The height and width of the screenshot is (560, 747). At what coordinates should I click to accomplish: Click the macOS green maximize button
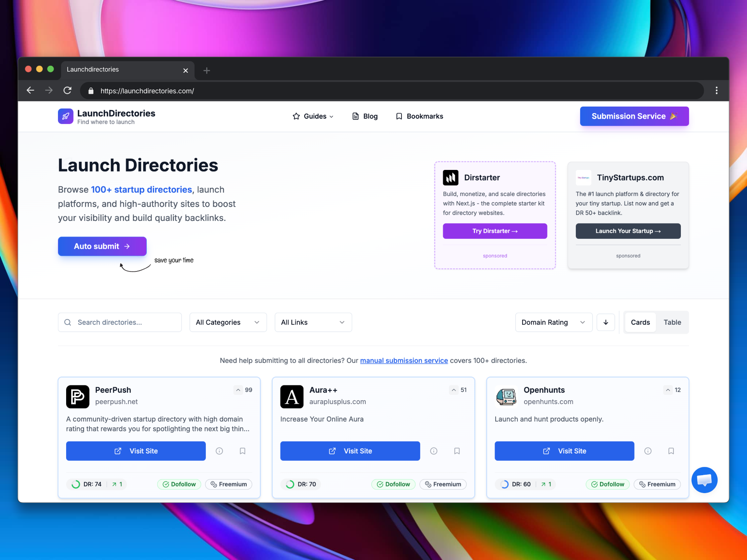tap(51, 69)
